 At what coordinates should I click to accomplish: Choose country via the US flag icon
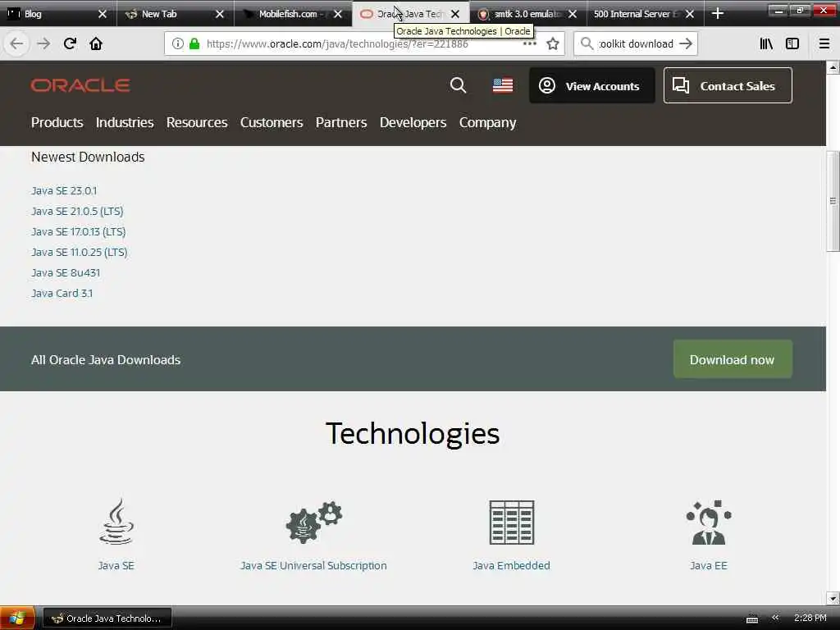(503, 85)
